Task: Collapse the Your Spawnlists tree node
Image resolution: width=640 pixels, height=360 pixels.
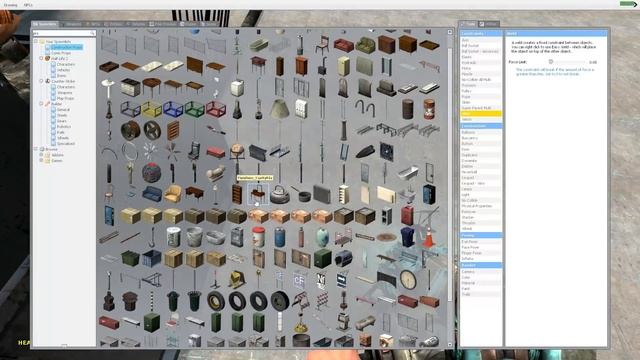Action: [x=36, y=41]
